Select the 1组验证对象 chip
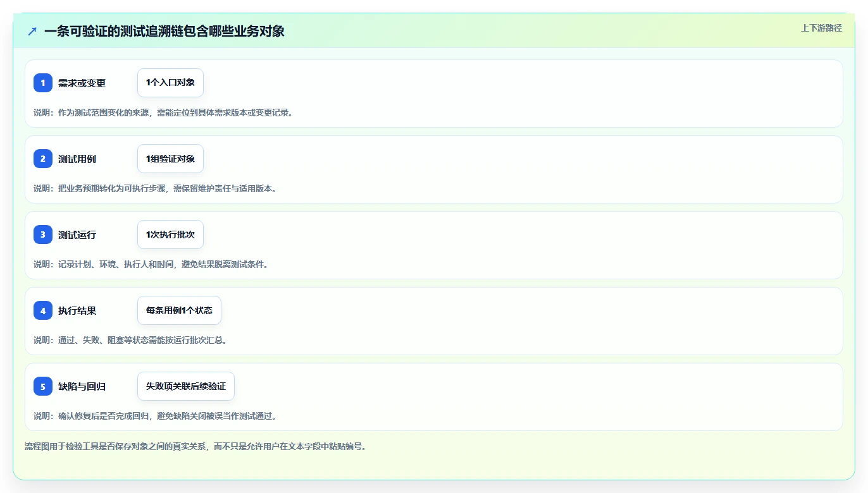Screen dimensions: 868x493 point(170,159)
